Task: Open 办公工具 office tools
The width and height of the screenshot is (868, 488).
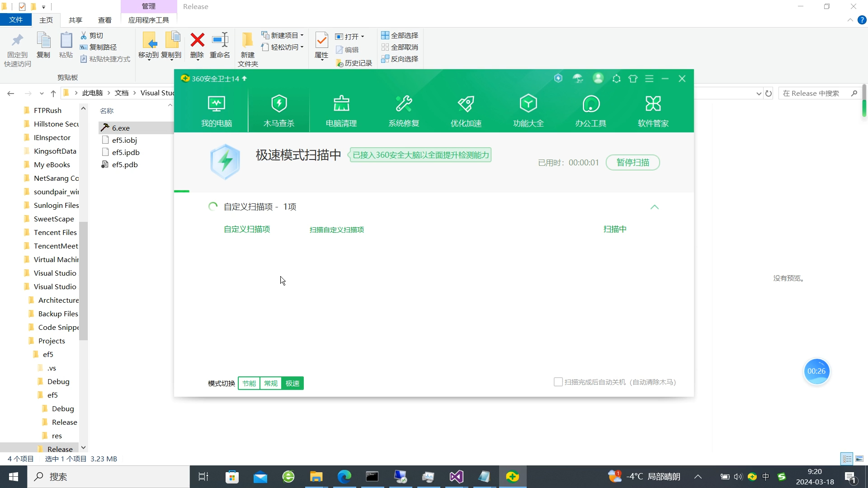Action: point(591,111)
